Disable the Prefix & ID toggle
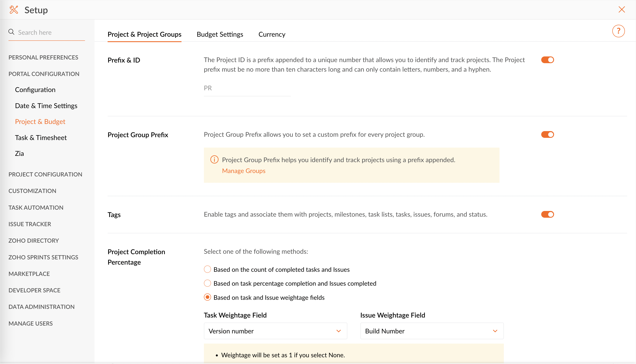 (x=547, y=60)
